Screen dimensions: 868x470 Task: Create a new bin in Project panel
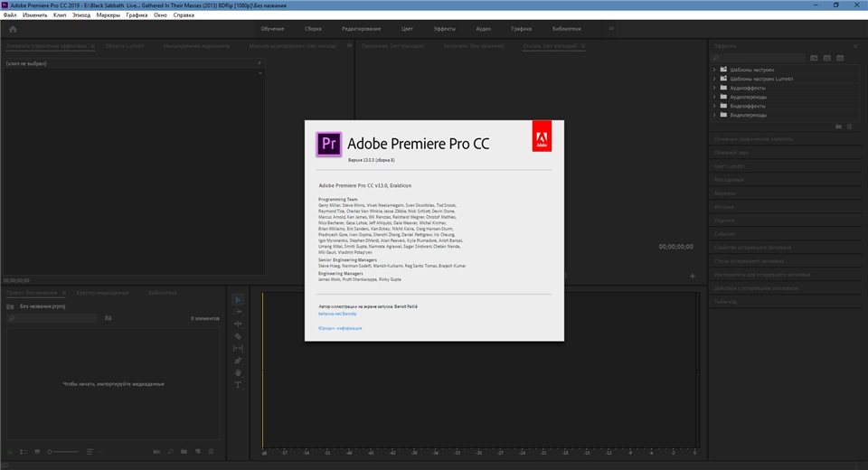click(184, 452)
